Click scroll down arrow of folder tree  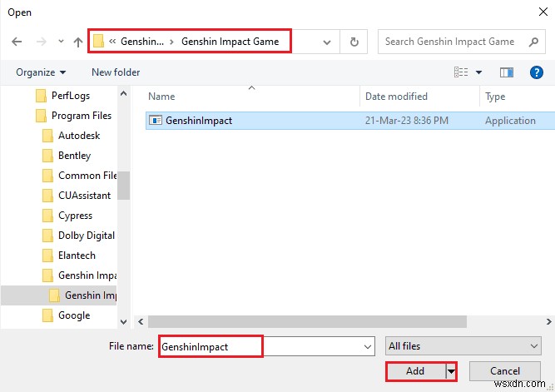123,322
